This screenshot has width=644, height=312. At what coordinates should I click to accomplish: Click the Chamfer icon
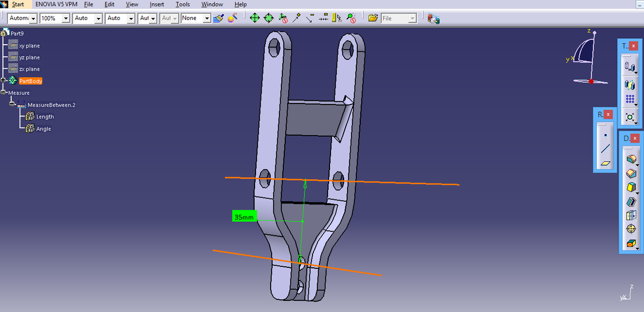631,173
